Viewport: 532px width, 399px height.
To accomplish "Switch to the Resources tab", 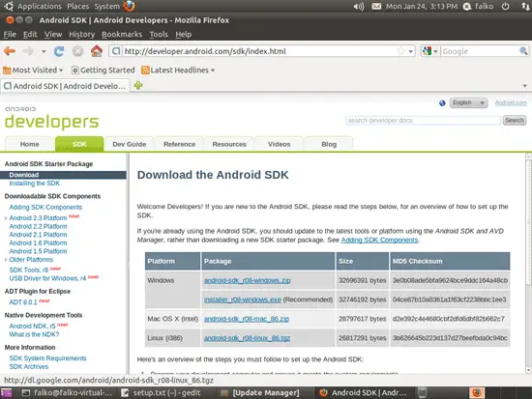I will click(229, 144).
